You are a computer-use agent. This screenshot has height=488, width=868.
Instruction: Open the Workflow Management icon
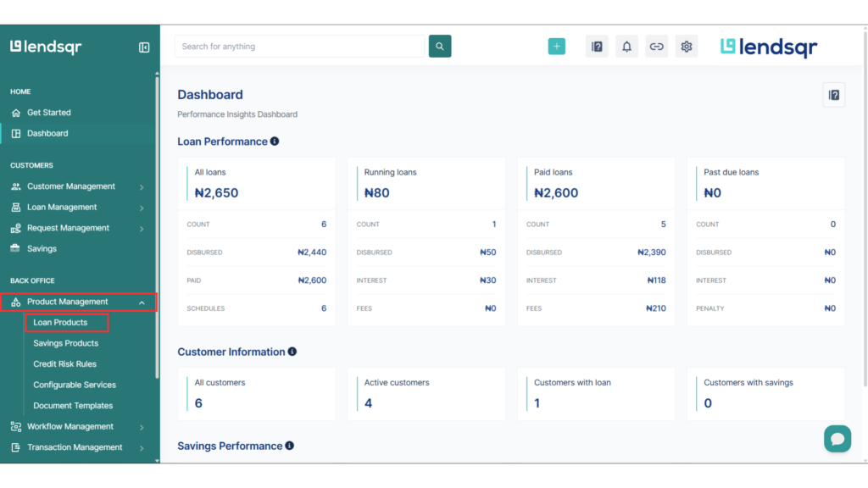pyautogui.click(x=18, y=426)
